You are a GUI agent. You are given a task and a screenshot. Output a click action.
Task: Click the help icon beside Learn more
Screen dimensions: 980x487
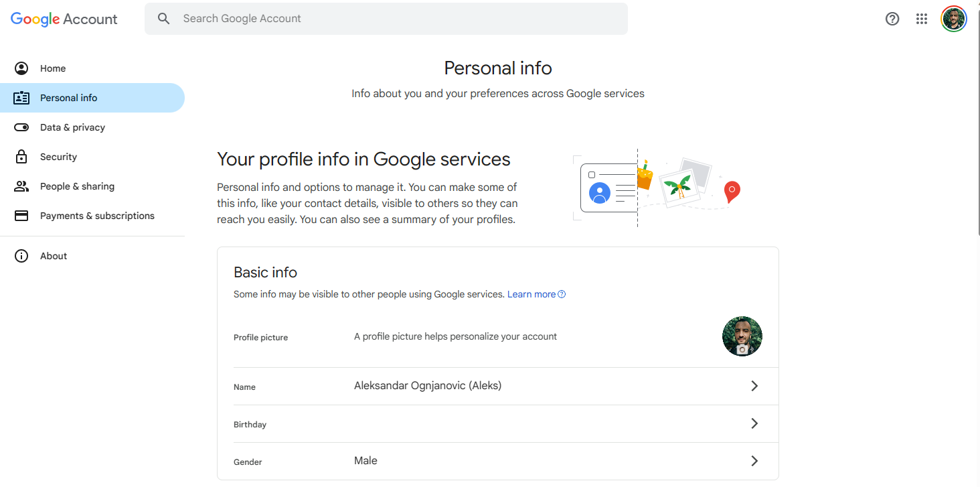tap(562, 294)
